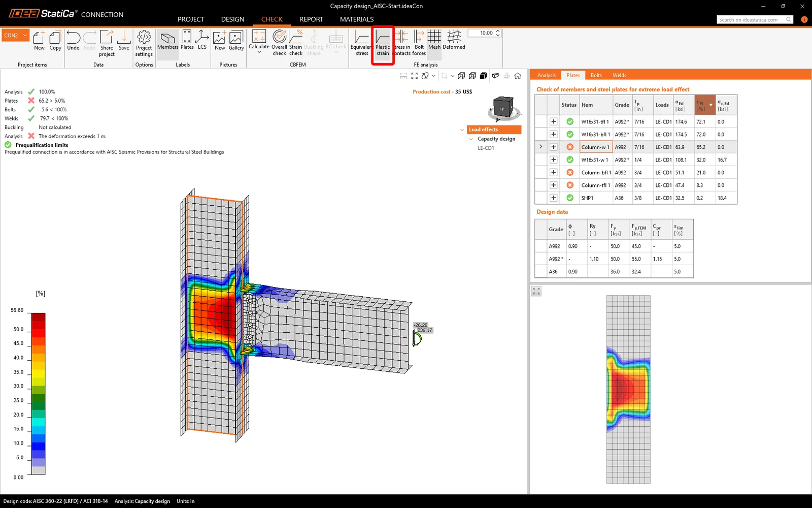Open the DESIGN ribbon tab
The width and height of the screenshot is (812, 508).
point(232,19)
